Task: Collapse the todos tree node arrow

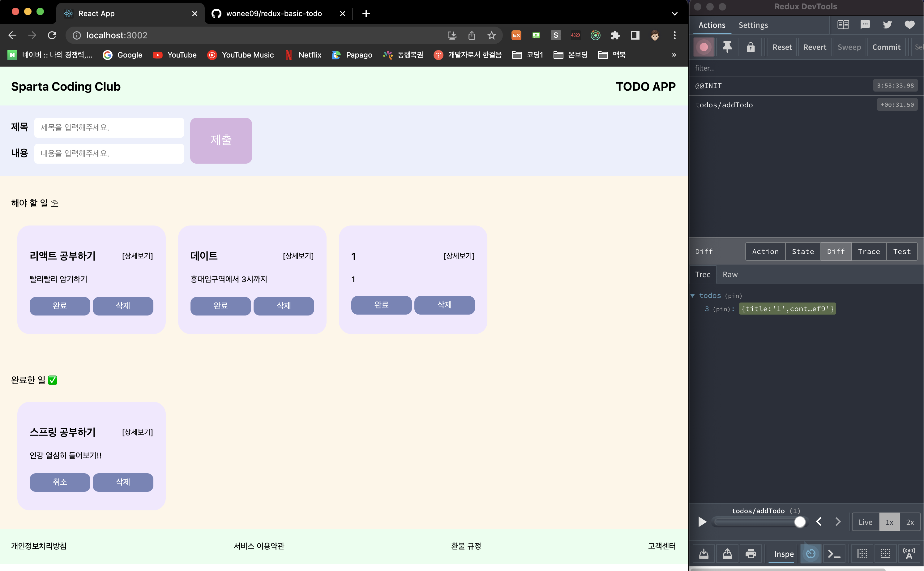Action: click(x=693, y=296)
